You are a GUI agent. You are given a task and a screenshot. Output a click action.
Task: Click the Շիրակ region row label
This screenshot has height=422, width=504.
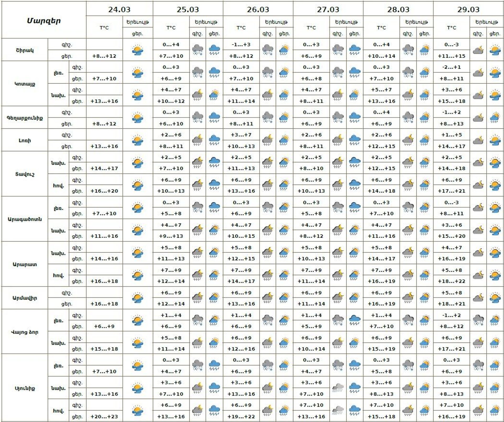coord(25,50)
